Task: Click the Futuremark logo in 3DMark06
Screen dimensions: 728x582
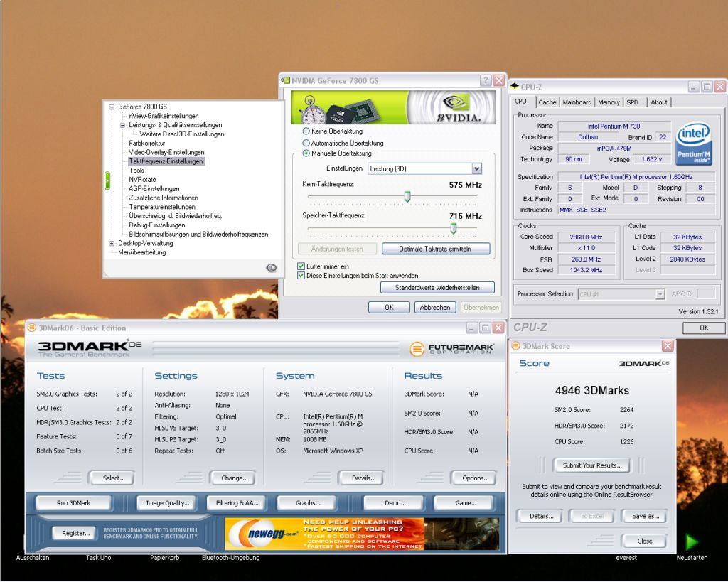Action: click(x=451, y=349)
